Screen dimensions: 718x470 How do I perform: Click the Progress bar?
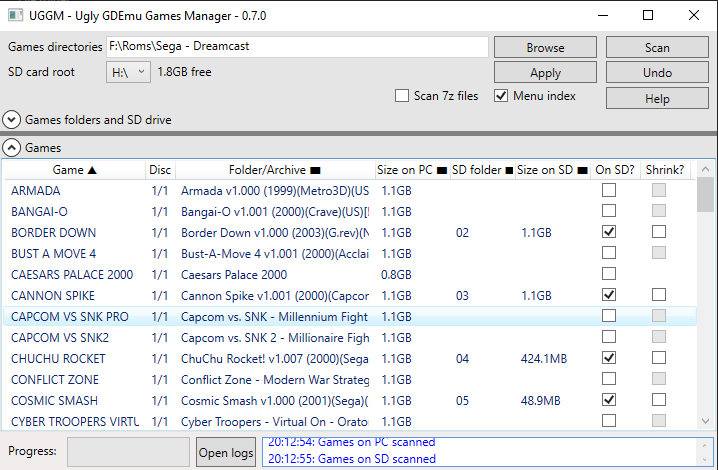coord(128,452)
